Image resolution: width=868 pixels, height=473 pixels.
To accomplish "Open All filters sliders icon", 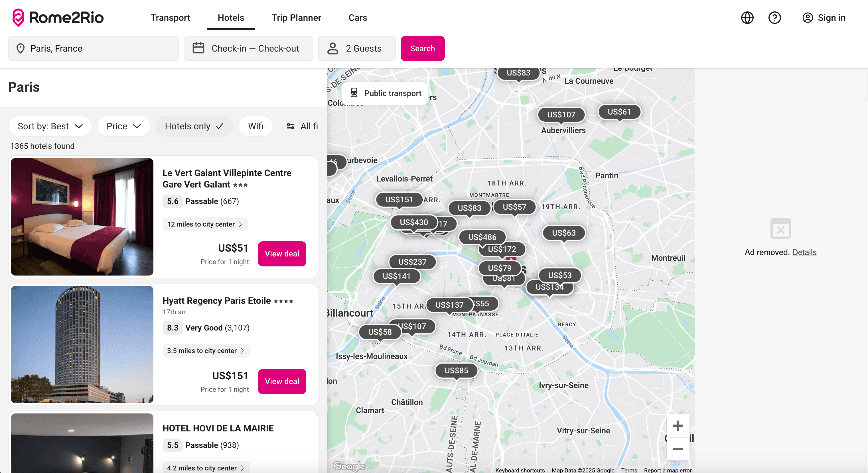I will click(x=291, y=126).
